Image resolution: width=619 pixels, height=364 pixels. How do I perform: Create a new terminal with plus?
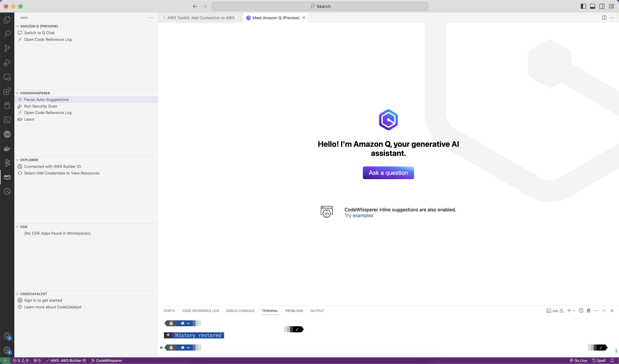point(569,311)
